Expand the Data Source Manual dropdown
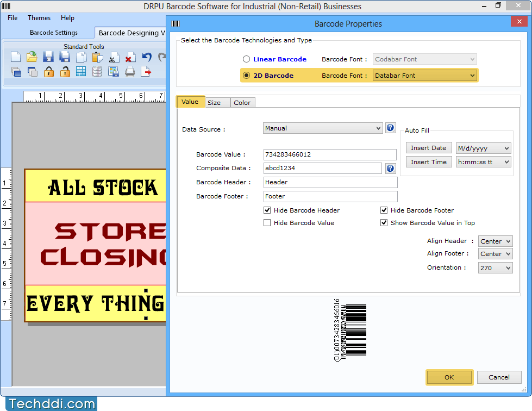 tap(323, 128)
